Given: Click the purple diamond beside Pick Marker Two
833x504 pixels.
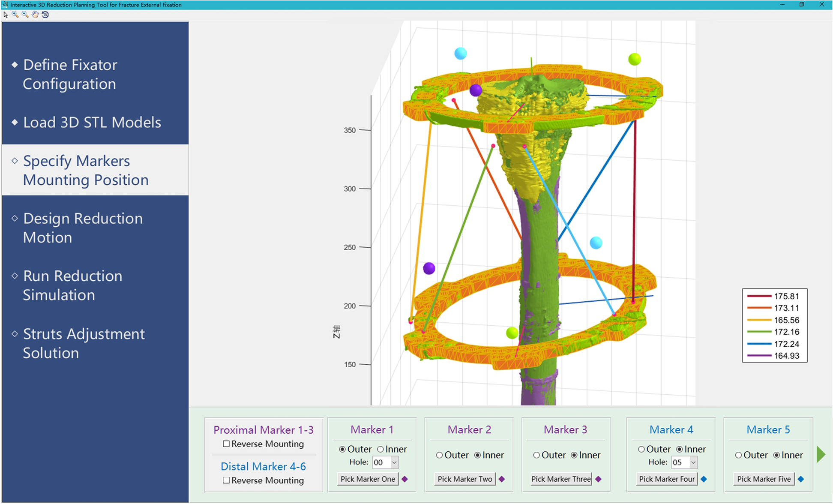Looking at the screenshot, I should pyautogui.click(x=502, y=479).
